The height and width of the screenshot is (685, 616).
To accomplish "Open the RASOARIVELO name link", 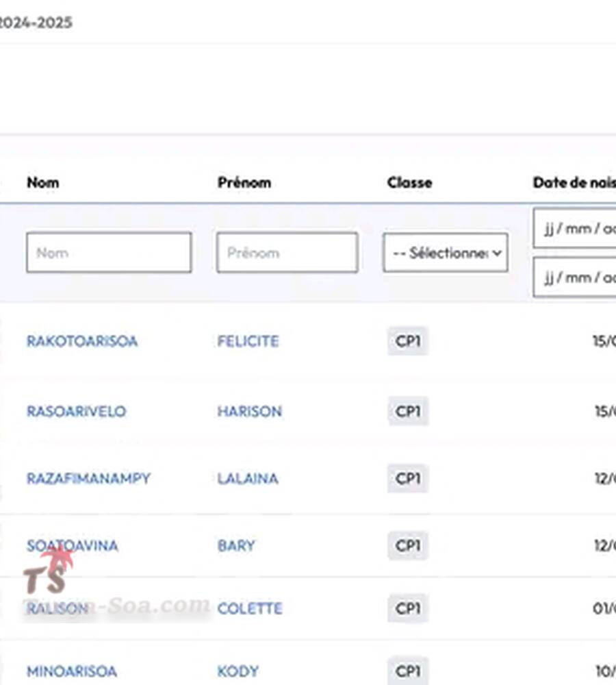I will [x=76, y=412].
